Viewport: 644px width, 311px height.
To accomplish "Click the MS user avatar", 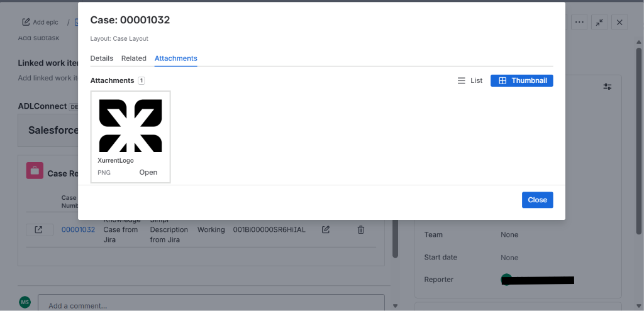I will click(25, 302).
